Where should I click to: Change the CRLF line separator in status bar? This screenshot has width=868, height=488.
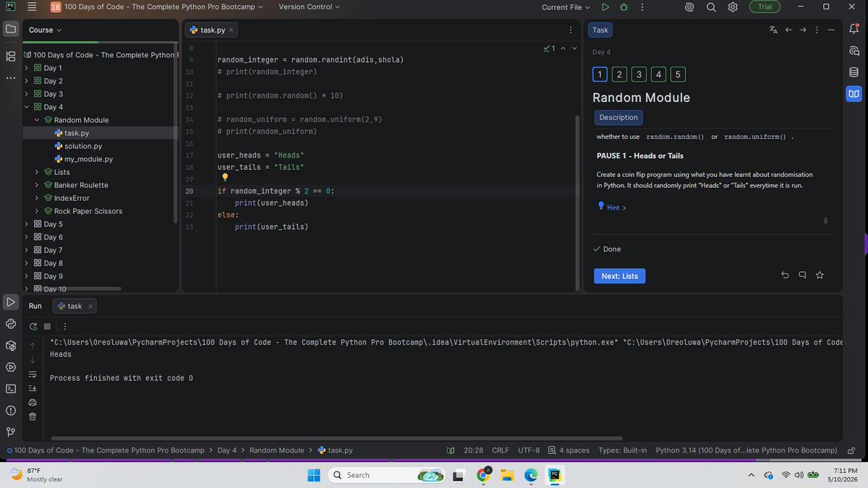pyautogui.click(x=501, y=450)
